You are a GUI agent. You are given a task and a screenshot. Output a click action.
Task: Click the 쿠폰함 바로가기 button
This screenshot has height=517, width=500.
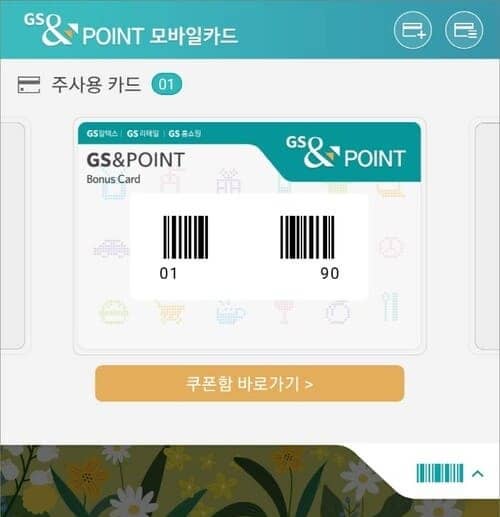point(250,384)
